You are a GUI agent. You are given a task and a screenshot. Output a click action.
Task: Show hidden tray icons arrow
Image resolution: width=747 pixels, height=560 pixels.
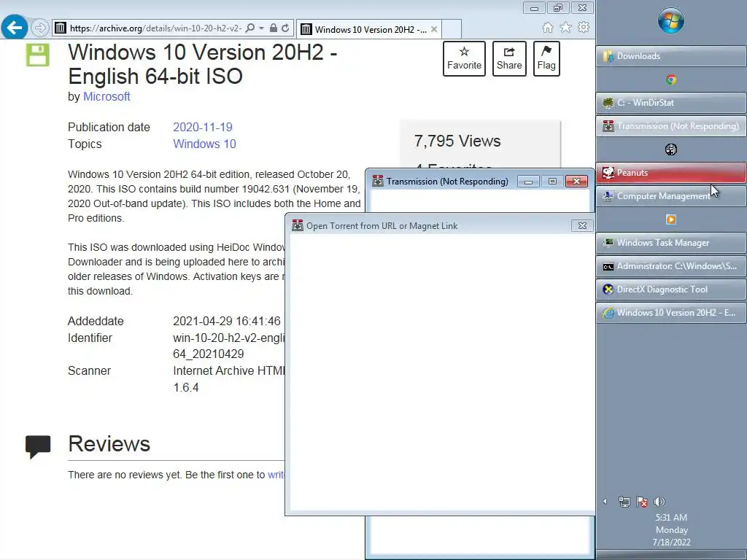(605, 502)
